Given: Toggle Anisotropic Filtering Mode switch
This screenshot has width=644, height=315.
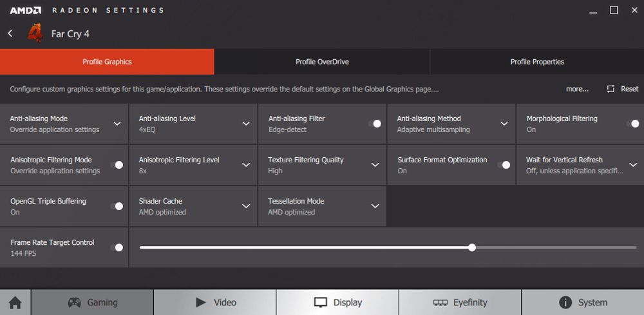Looking at the screenshot, I should [117, 165].
